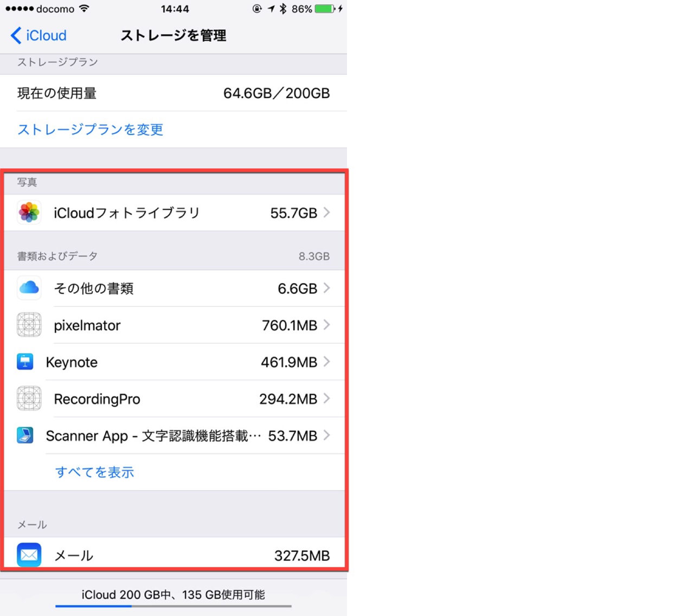The image size is (694, 616).
Task: Tap the ストレージプラン section header
Action: click(57, 62)
